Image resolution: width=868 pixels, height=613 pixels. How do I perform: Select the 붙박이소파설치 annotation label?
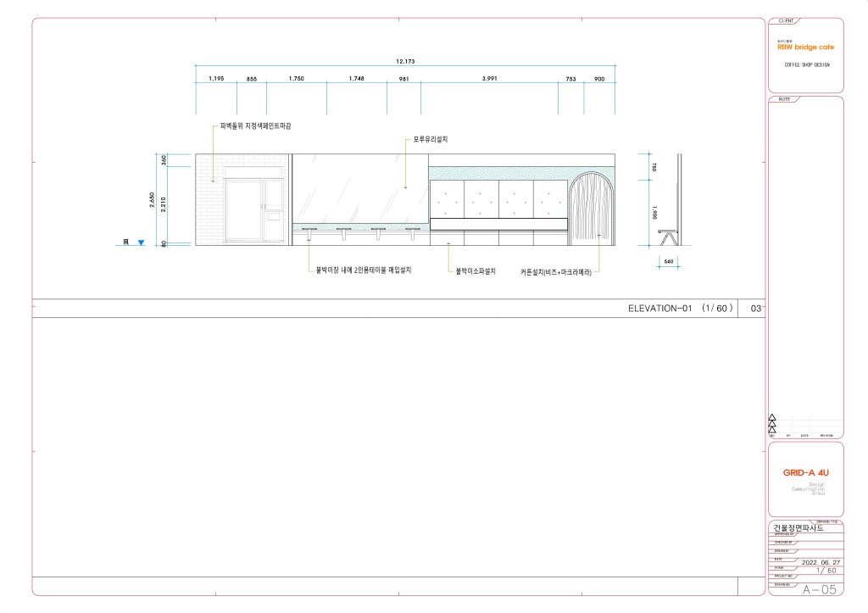coord(476,271)
